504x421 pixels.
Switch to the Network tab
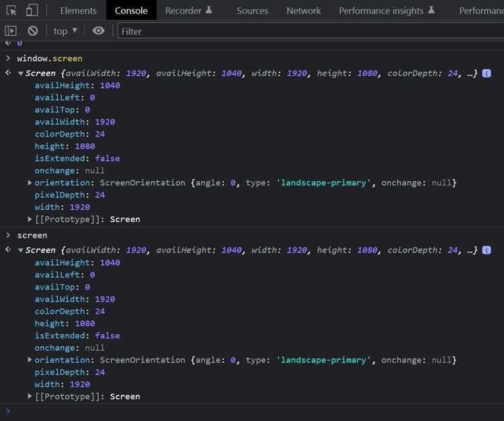pos(304,11)
